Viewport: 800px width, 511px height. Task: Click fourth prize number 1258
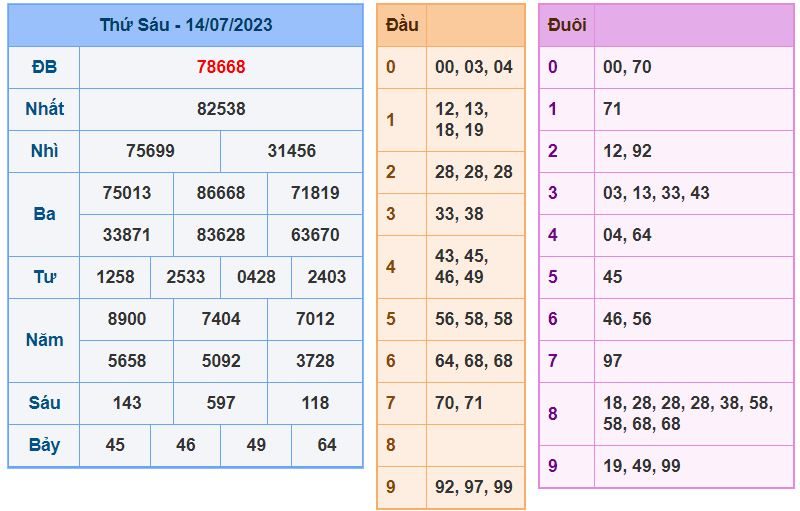pos(115,277)
